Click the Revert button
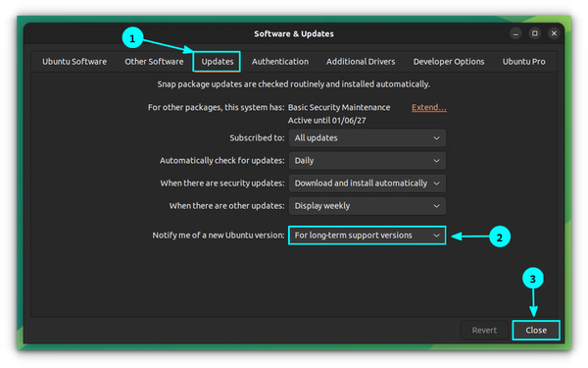Viewport: 588px width, 368px height. (484, 330)
